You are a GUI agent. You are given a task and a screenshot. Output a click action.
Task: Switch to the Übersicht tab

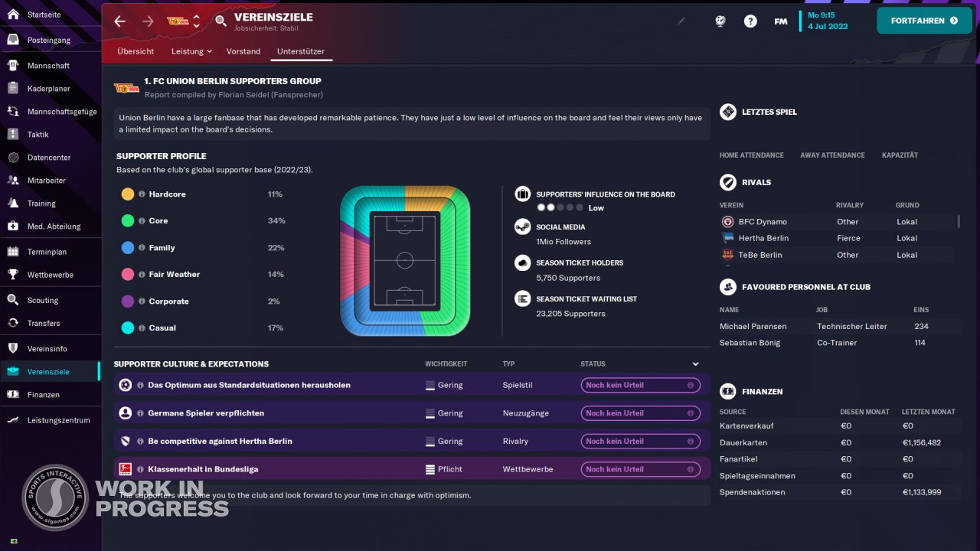136,51
